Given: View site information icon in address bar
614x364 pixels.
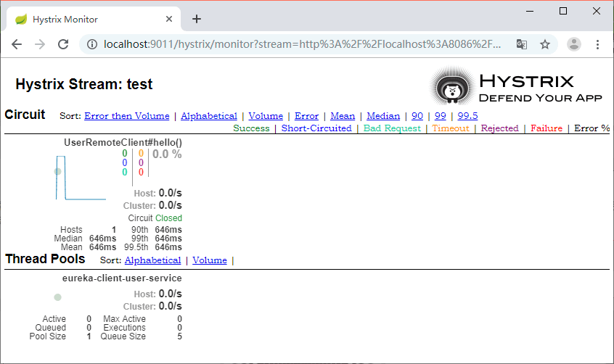Looking at the screenshot, I should [92, 44].
